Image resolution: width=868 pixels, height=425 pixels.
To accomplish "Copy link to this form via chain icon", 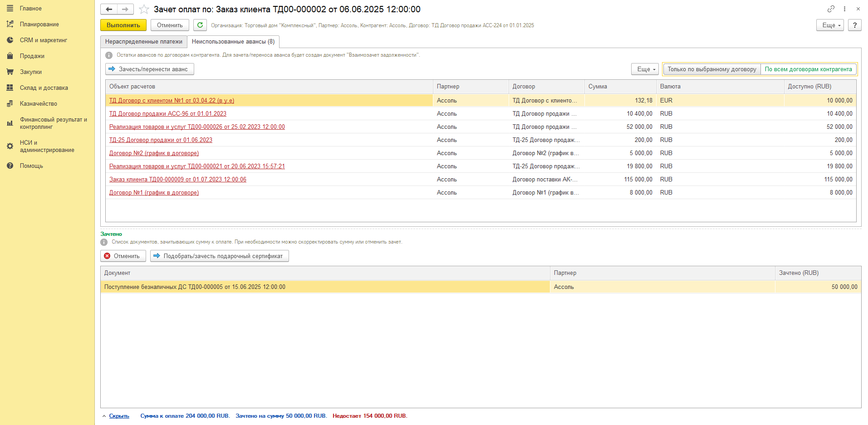I will [x=831, y=9].
